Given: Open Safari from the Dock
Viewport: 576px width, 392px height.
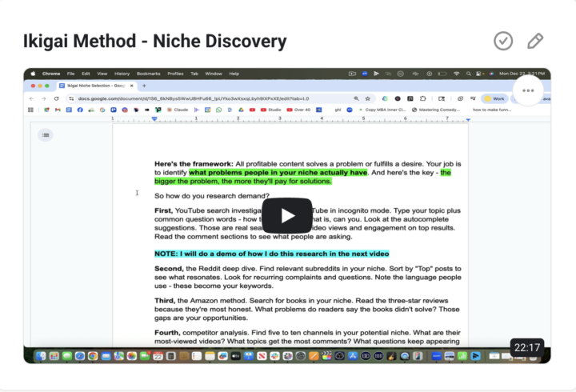Looking at the screenshot, I should tap(80, 356).
